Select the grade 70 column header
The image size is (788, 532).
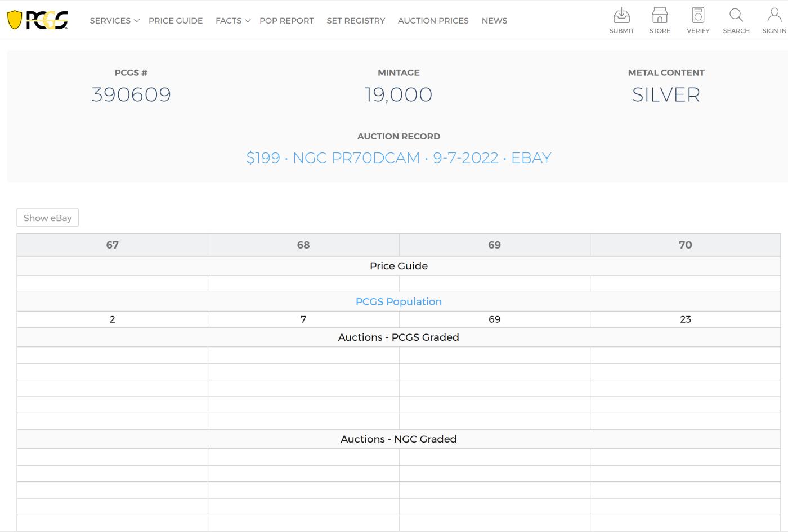click(x=685, y=245)
